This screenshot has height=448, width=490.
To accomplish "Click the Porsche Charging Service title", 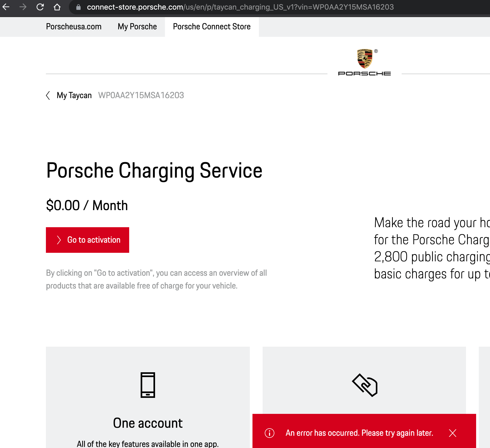I will [154, 171].
